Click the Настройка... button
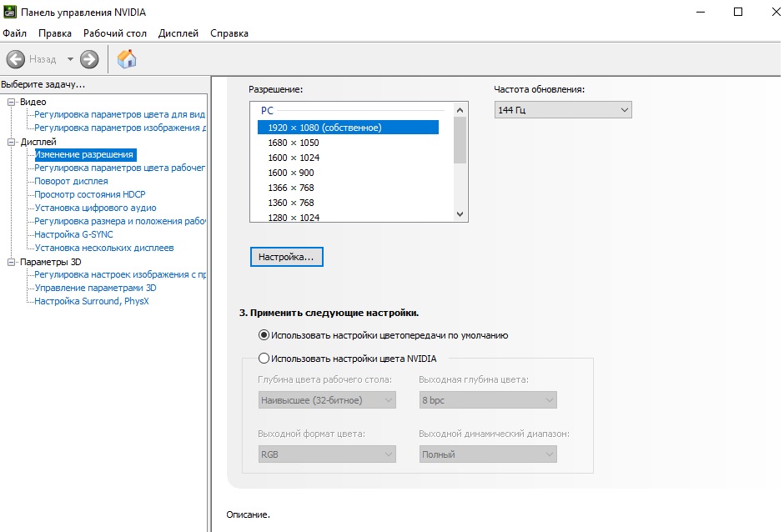Viewport: 784px width, 532px height. pyautogui.click(x=286, y=258)
